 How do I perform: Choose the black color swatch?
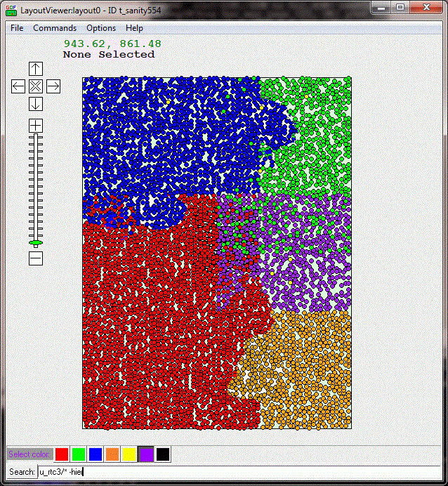pyautogui.click(x=163, y=454)
